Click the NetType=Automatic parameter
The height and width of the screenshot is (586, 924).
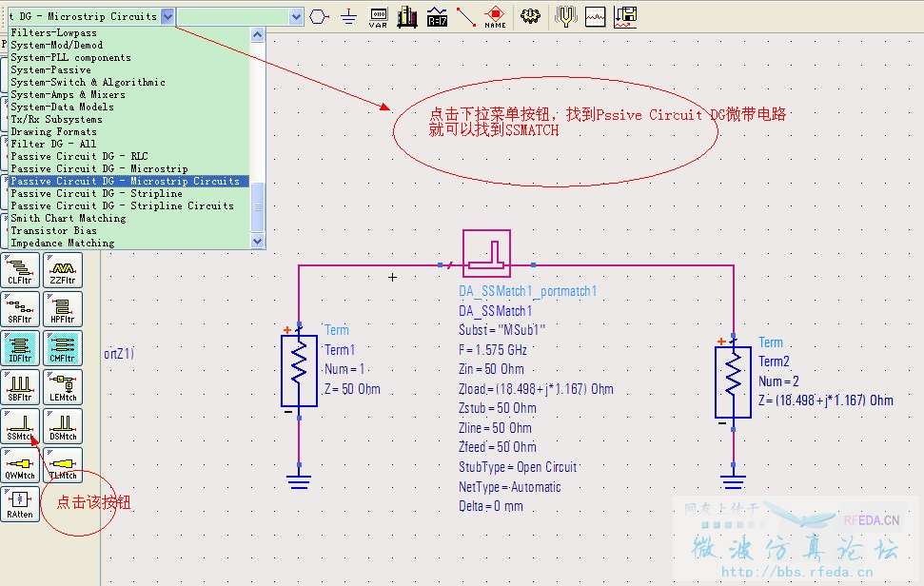click(510, 487)
